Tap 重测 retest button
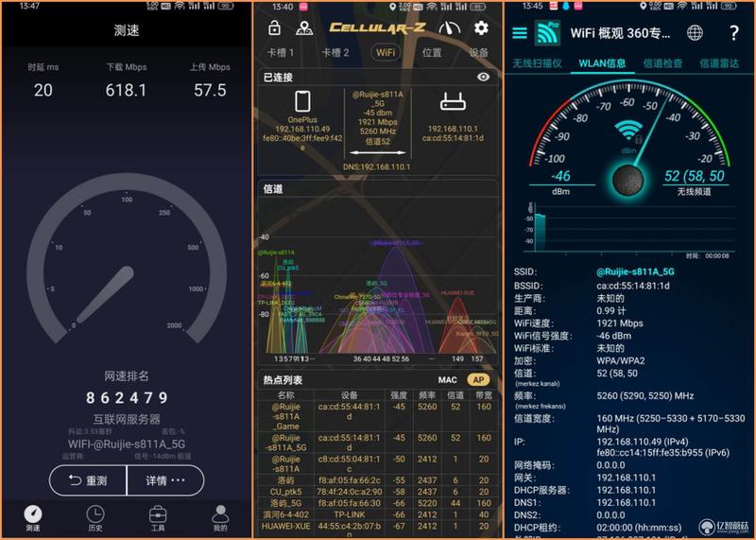The width and height of the screenshot is (756, 540). 88,480
